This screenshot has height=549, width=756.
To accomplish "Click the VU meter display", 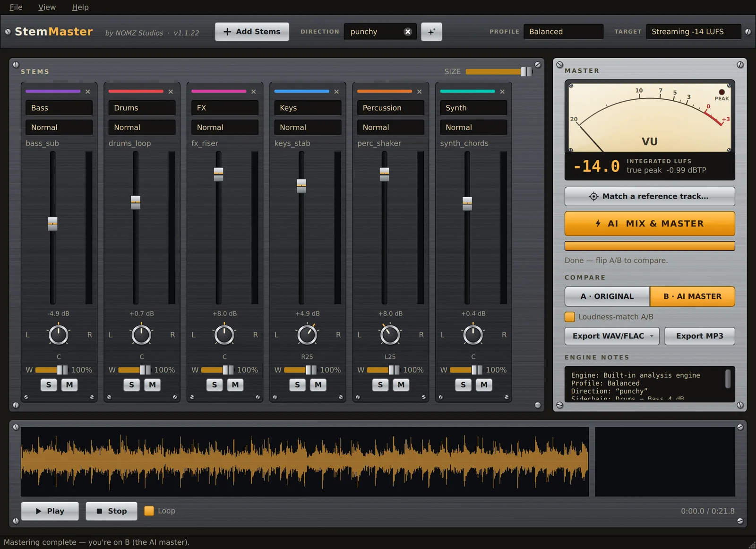I will (650, 117).
